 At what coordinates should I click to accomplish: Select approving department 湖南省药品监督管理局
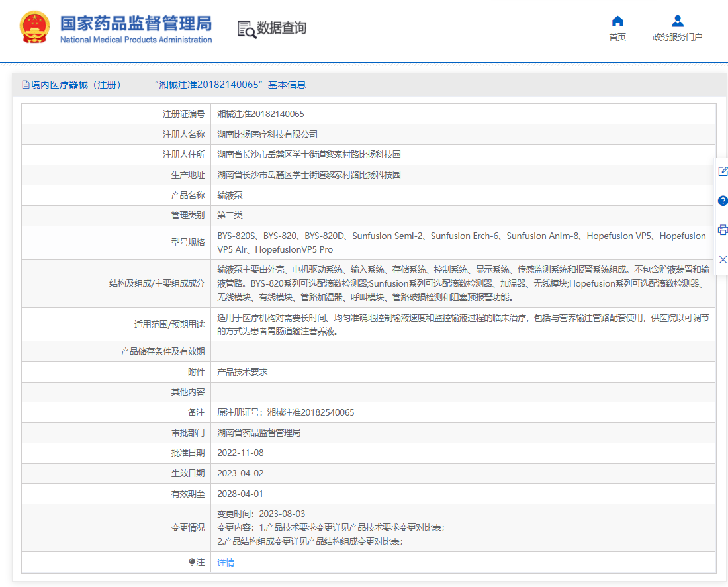point(259,433)
